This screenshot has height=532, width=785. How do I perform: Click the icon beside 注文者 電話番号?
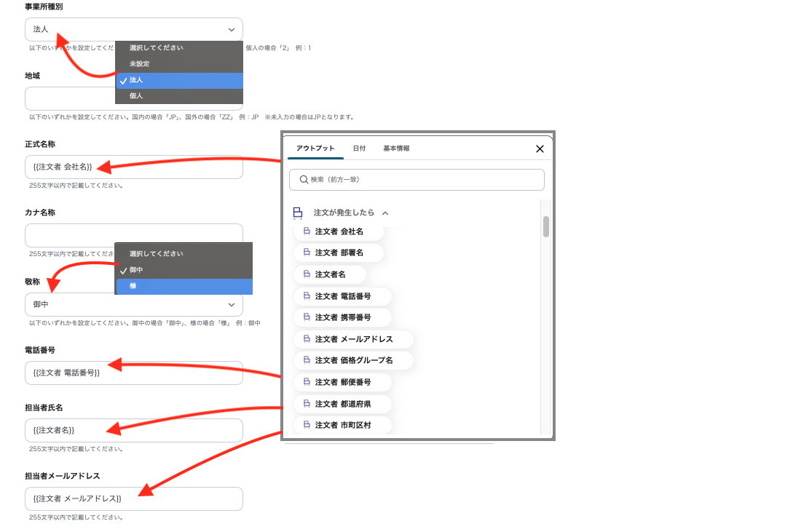tap(307, 295)
